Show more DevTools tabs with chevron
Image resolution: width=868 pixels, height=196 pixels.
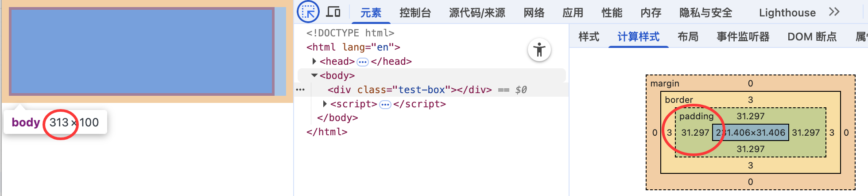[x=834, y=12]
